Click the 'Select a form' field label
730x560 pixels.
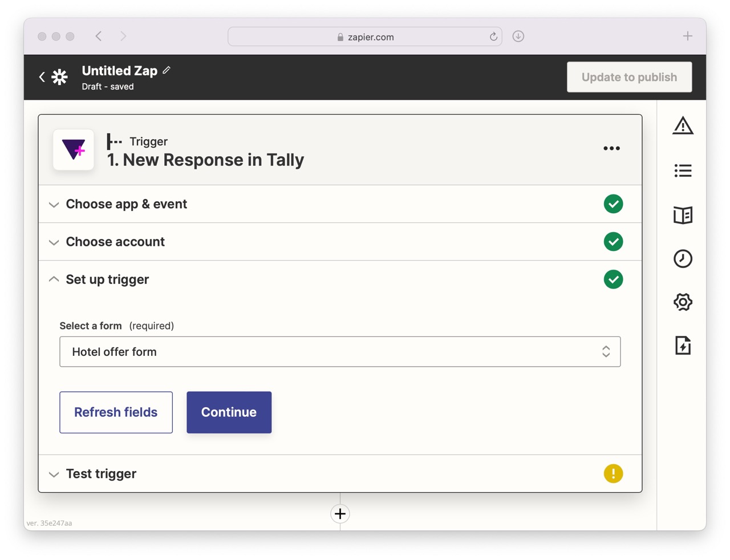coord(91,326)
